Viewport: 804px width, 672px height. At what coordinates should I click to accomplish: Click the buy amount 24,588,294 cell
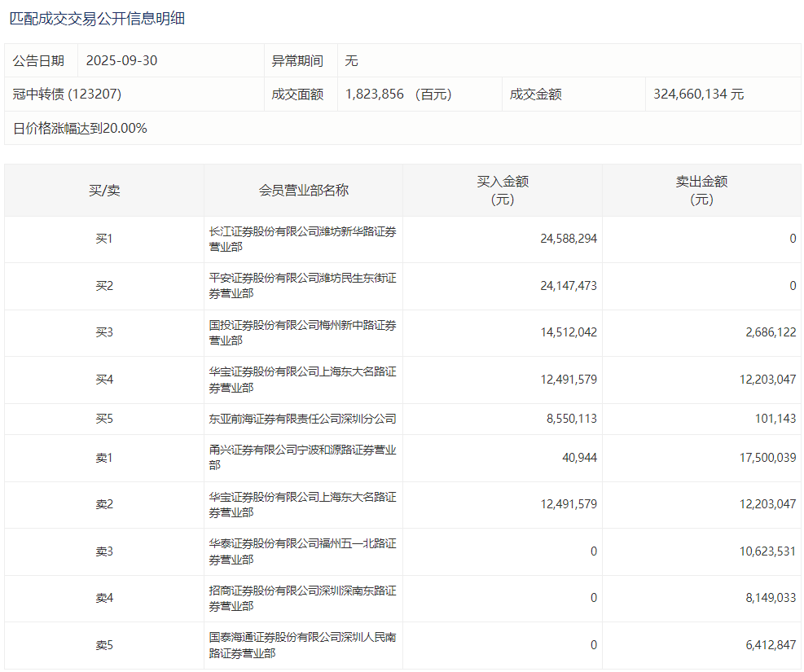point(568,239)
